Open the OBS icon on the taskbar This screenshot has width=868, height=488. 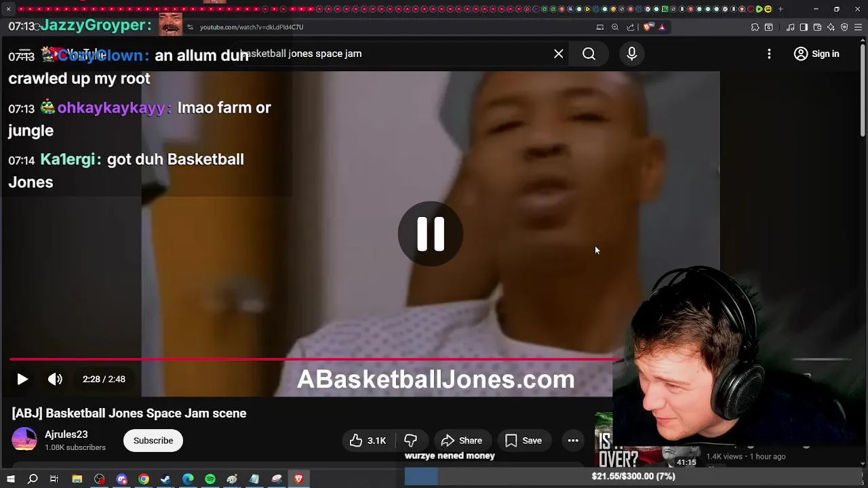[x=100, y=479]
